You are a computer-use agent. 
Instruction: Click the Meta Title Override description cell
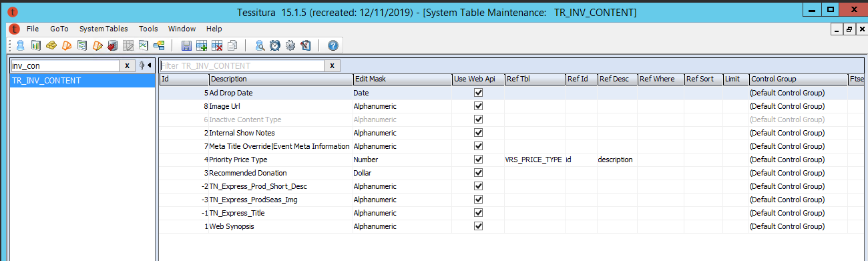[x=280, y=146]
